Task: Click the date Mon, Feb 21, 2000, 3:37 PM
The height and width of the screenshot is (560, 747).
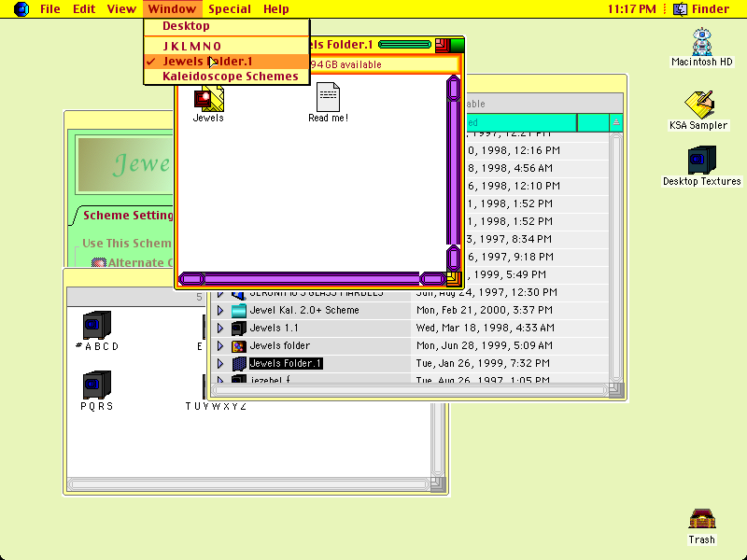Action: click(x=485, y=311)
